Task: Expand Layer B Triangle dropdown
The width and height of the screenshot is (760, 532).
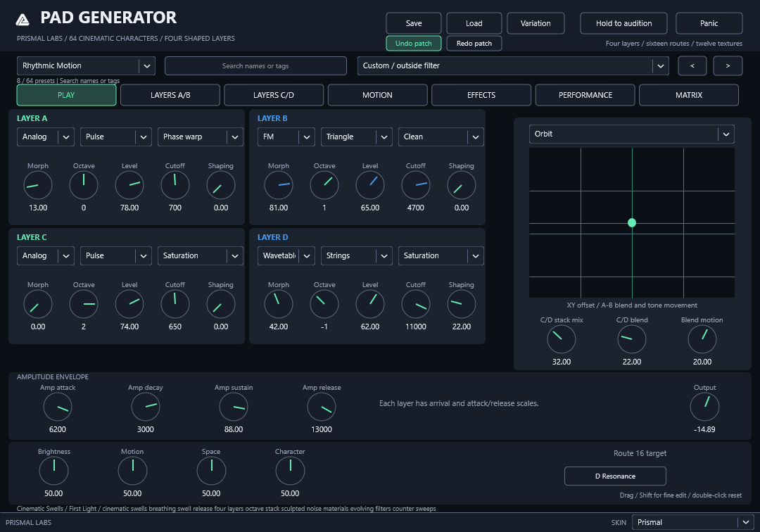Action: coord(356,137)
